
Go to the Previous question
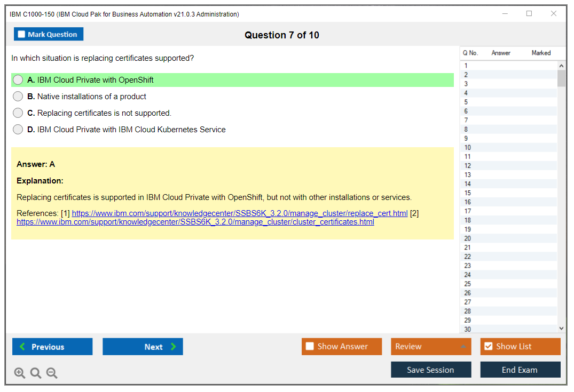click(52, 347)
